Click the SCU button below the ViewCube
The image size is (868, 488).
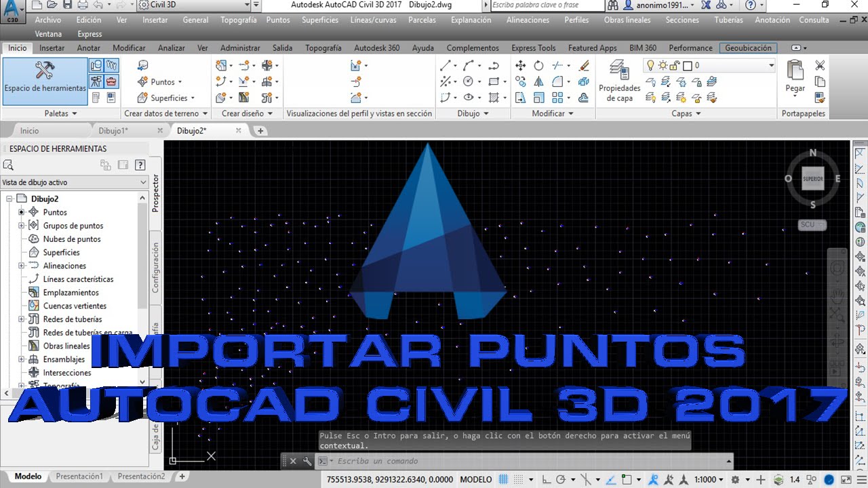click(812, 224)
